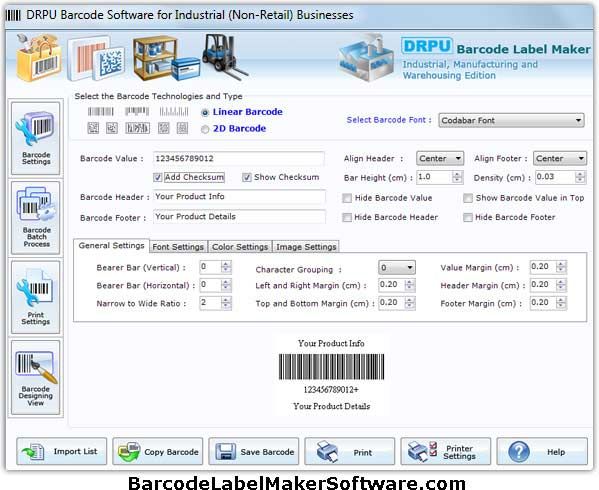The width and height of the screenshot is (599, 490).
Task: Adjust the Density stepper arrows
Action: [580, 177]
